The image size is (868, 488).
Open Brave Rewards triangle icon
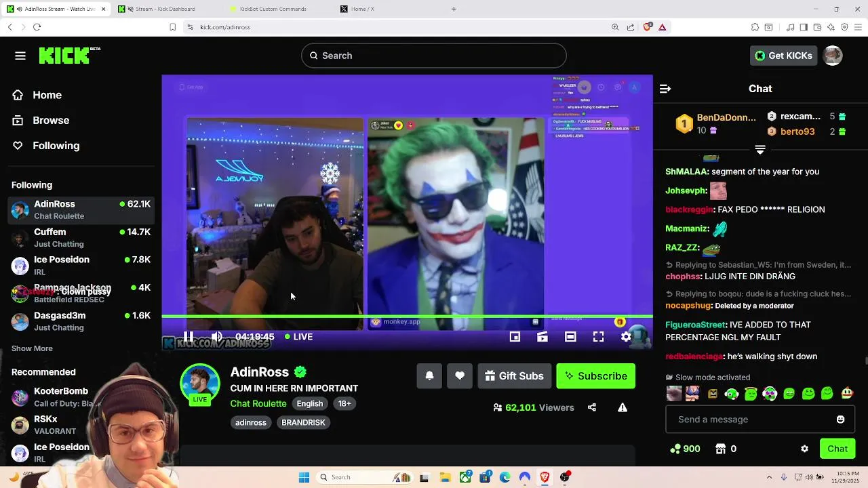pos(662,27)
